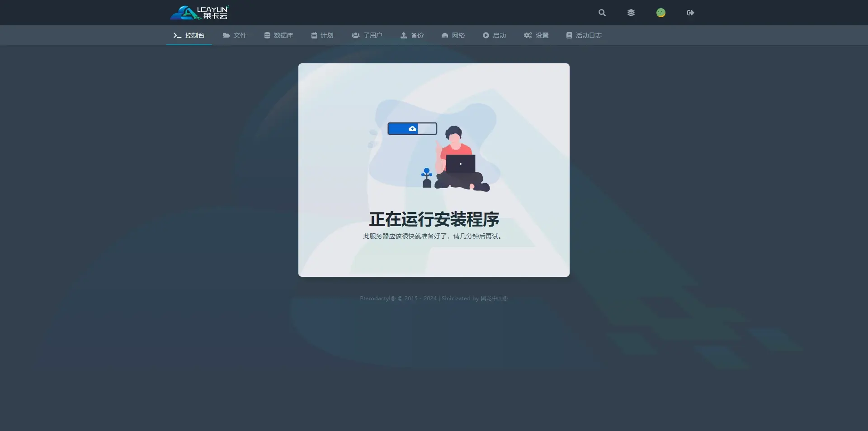Open the account avatar icon
The height and width of the screenshot is (431, 868).
click(661, 13)
